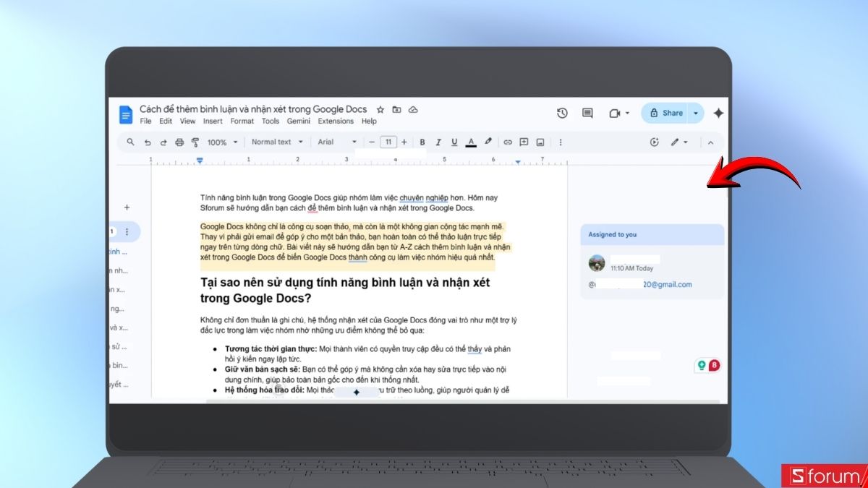The height and width of the screenshot is (488, 868).
Task: Start a Meet call with camera icon
Action: tap(615, 114)
